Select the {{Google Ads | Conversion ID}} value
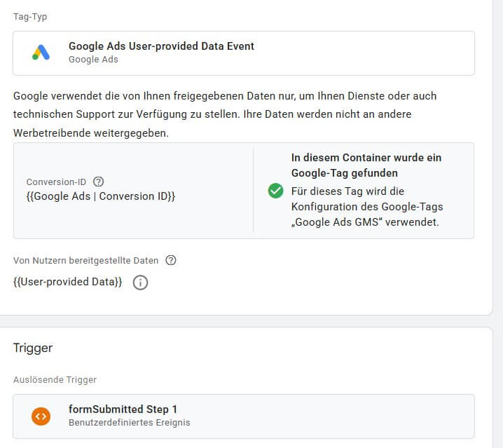 click(x=101, y=196)
